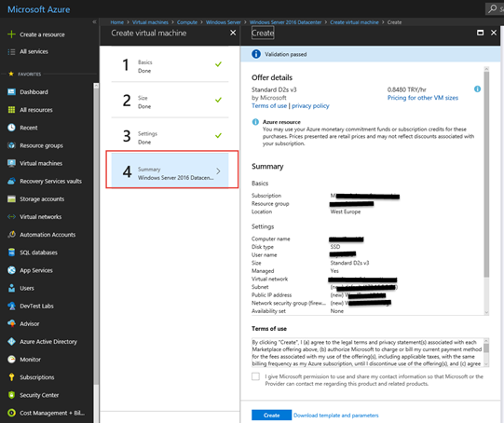
Task: Open the Windows Server breadcrumb
Action: (223, 22)
